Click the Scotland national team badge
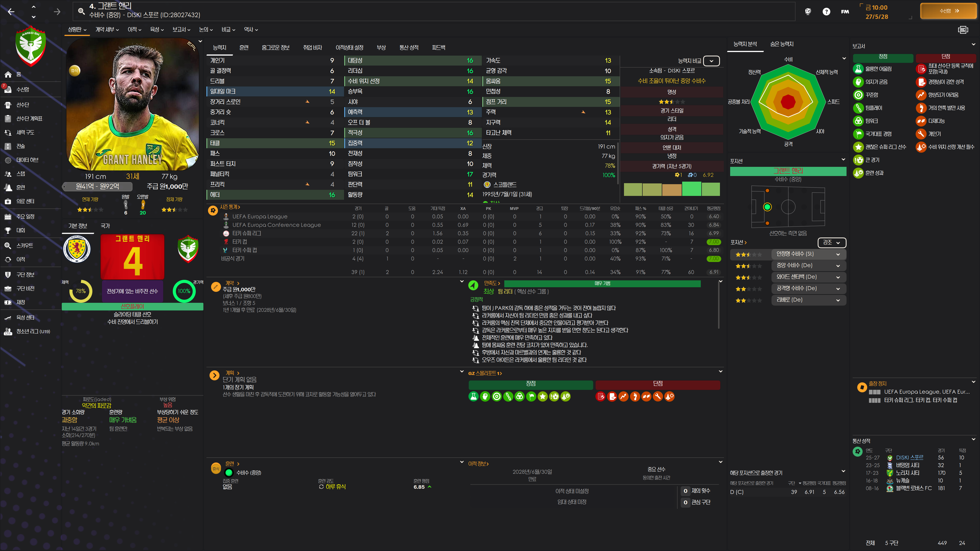980x551 pixels. [x=77, y=249]
